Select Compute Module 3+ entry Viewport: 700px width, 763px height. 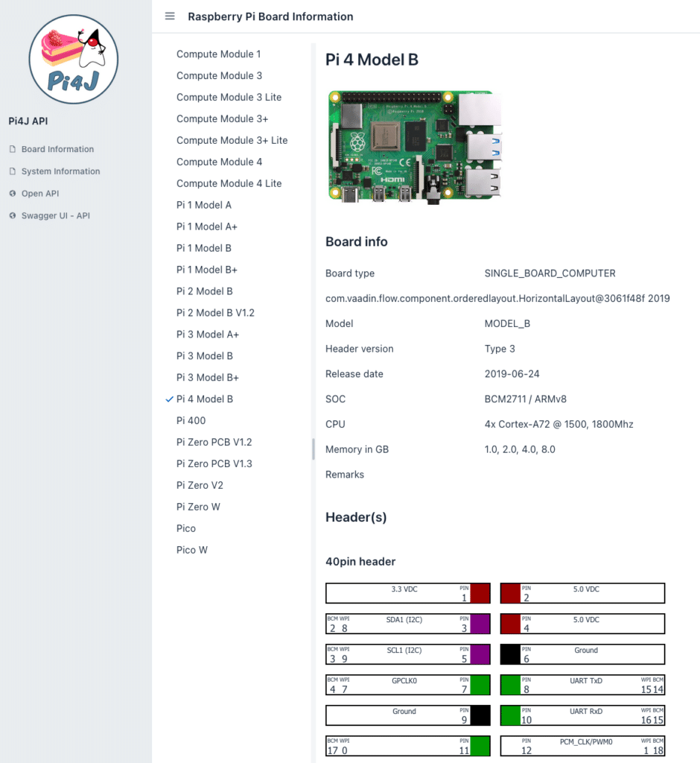point(222,118)
